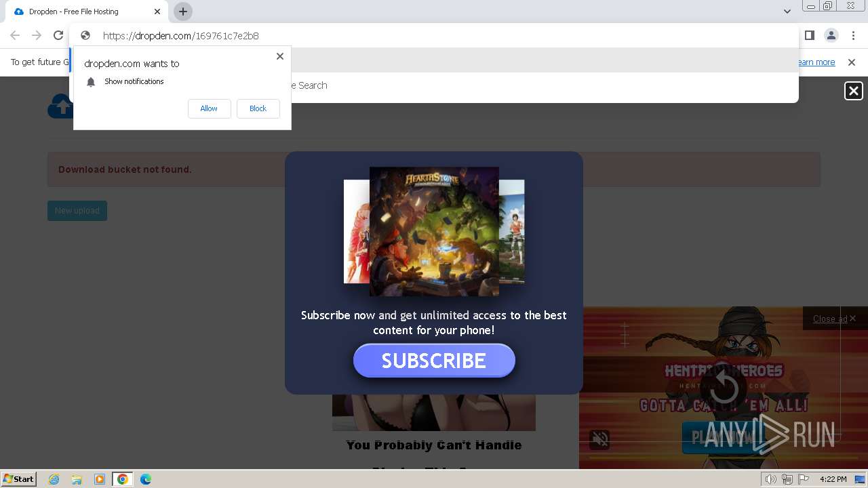
Task: Click the system tray volume icon
Action: point(771,479)
